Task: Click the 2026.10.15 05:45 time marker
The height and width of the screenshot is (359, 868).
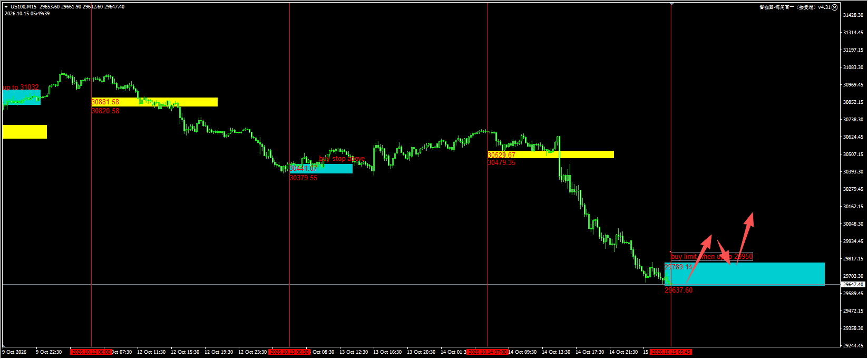Action: tap(671, 352)
